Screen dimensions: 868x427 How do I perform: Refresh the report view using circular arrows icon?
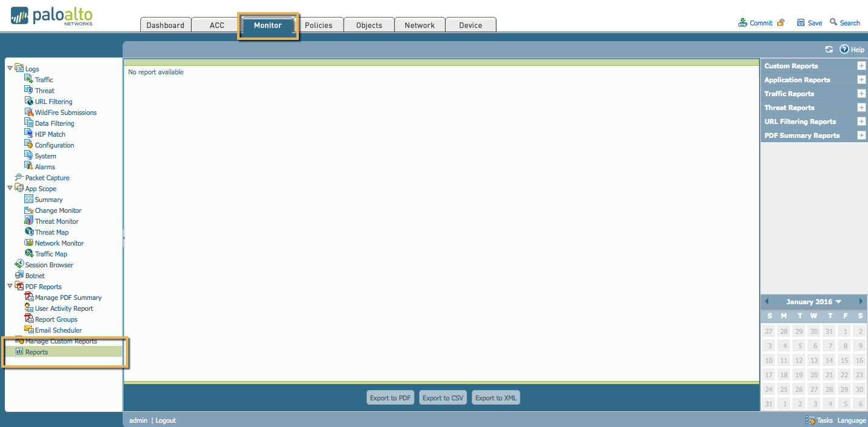(829, 49)
